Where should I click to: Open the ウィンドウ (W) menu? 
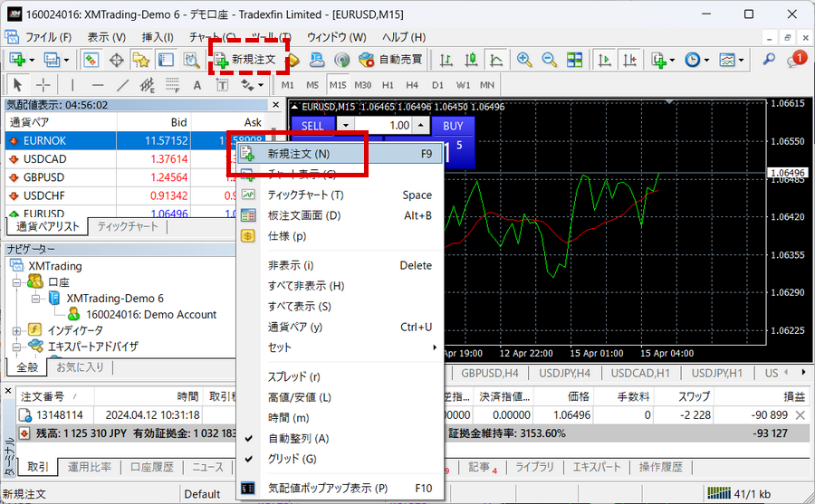click(x=337, y=37)
